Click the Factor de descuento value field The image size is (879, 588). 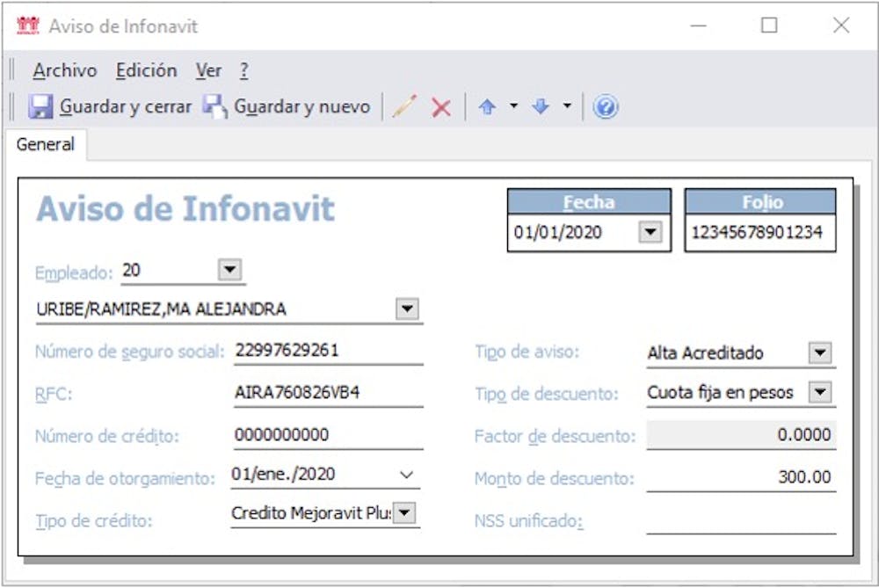(x=741, y=435)
